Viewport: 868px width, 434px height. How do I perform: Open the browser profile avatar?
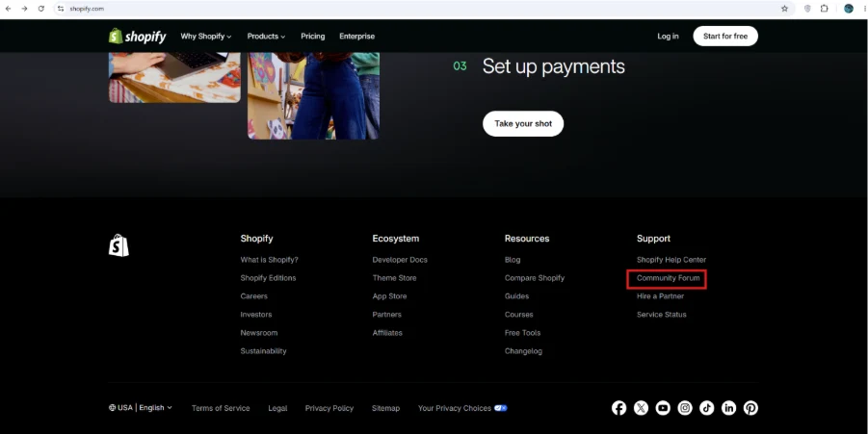pyautogui.click(x=849, y=9)
